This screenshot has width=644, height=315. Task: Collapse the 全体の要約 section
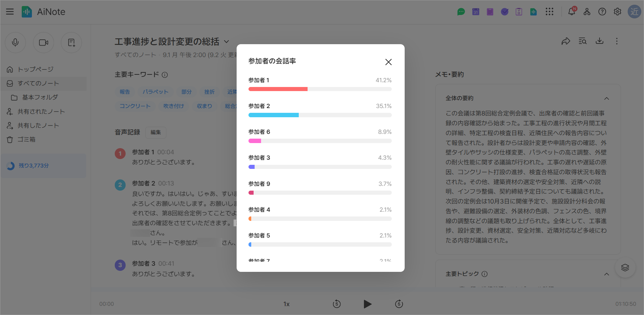tap(606, 99)
